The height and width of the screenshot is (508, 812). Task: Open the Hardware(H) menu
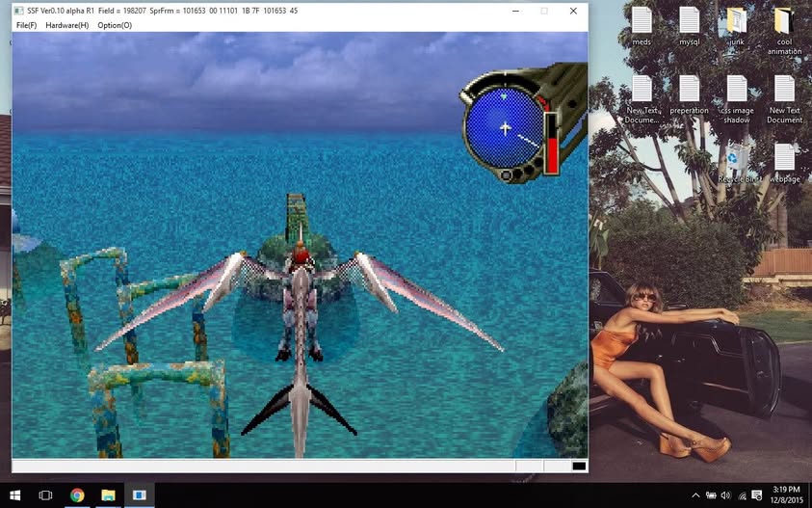point(67,25)
